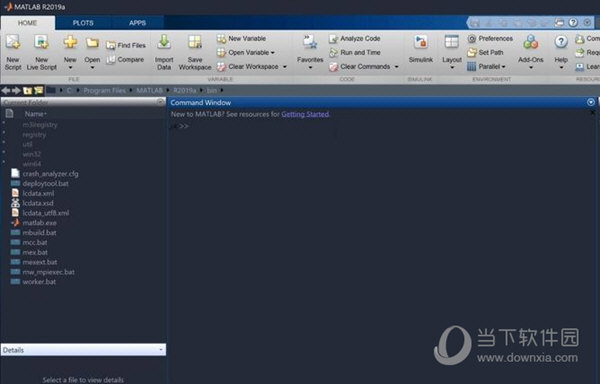Viewport: 600px width, 384px height.
Task: Click the Browse for Folder icon
Action: (39, 90)
